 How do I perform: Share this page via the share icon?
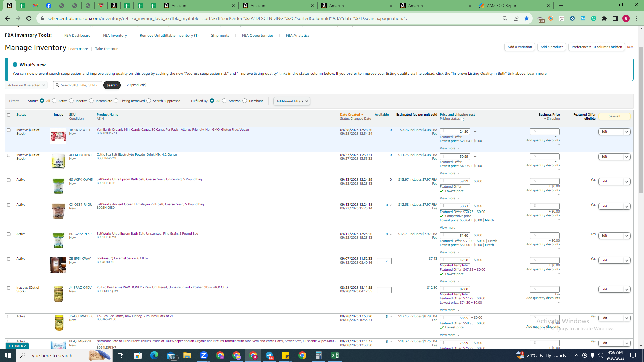[516, 18]
